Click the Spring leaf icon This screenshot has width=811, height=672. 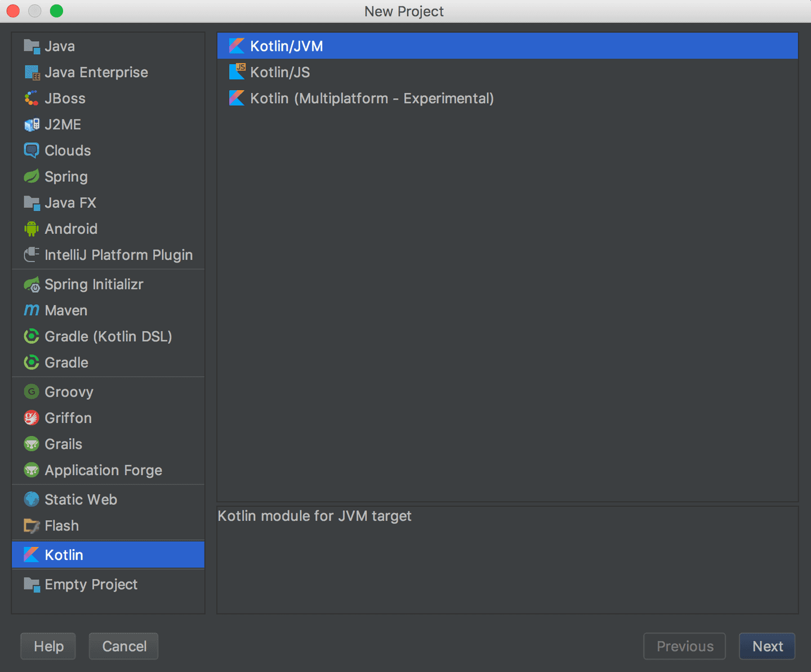point(32,177)
